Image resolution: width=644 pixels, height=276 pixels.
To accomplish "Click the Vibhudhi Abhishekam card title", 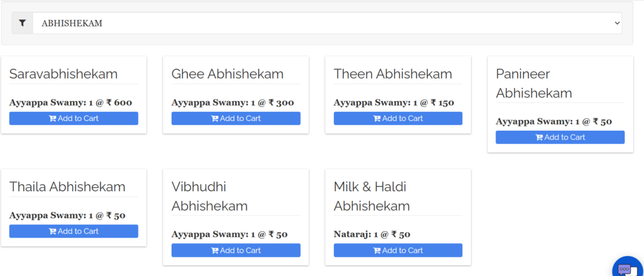I will (x=209, y=196).
